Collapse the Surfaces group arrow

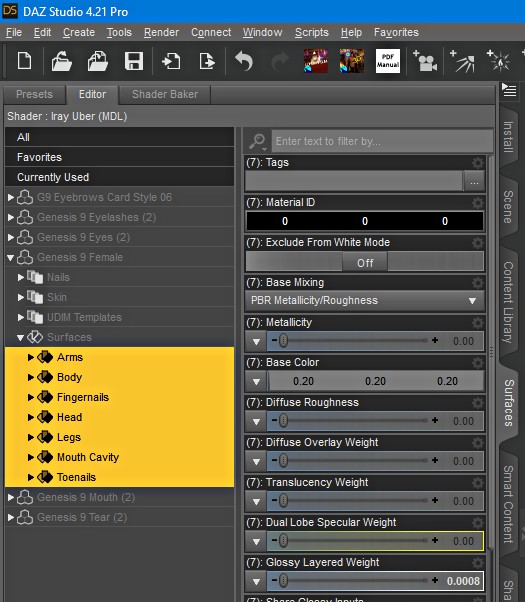pos(21,337)
